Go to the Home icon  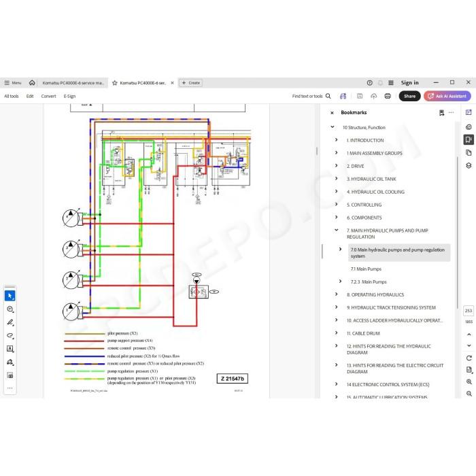32,82
